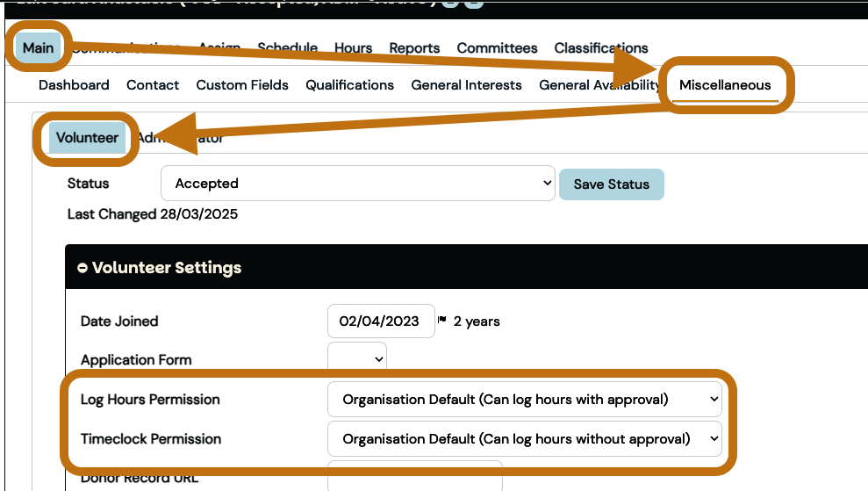Open the Hours tab
This screenshot has height=491, width=868.
[x=353, y=47]
